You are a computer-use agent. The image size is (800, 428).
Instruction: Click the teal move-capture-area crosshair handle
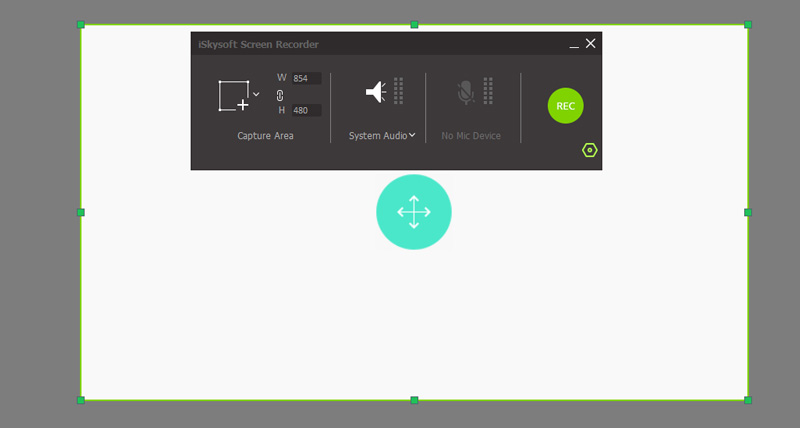414,212
